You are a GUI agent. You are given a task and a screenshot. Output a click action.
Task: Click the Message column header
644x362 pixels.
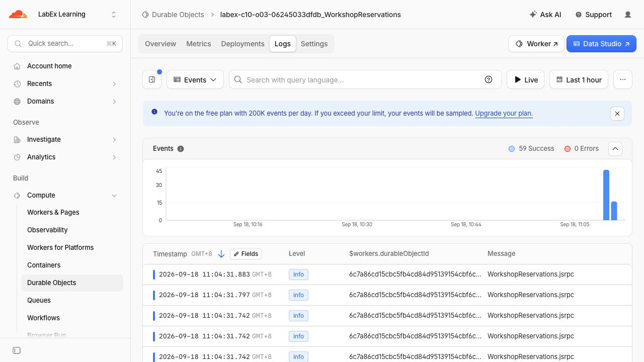pos(501,254)
